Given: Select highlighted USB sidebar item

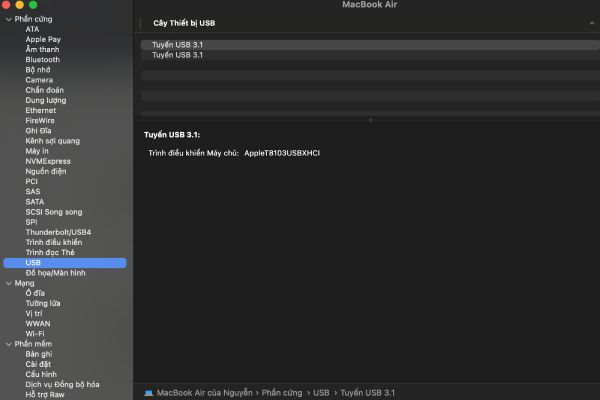Looking at the screenshot, I should click(65, 263).
